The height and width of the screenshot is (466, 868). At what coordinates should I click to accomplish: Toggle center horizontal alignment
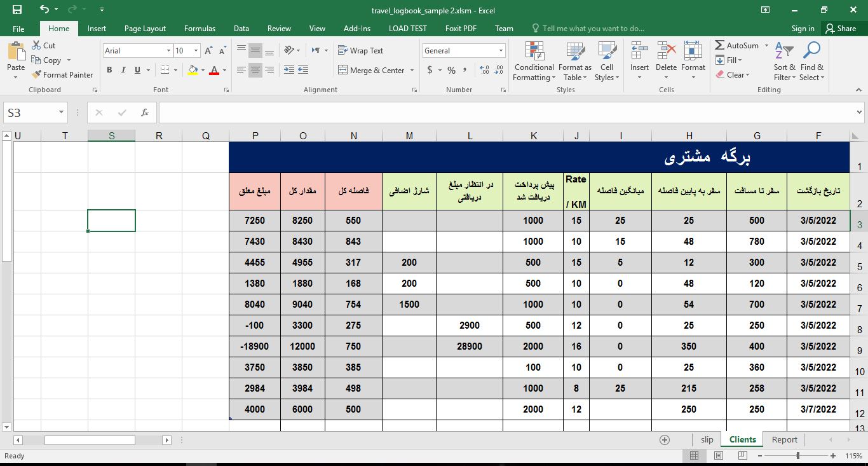pyautogui.click(x=255, y=70)
